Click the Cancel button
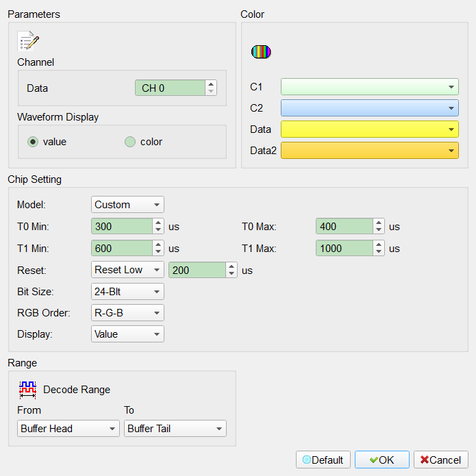This screenshot has height=476, width=476. (x=441, y=460)
